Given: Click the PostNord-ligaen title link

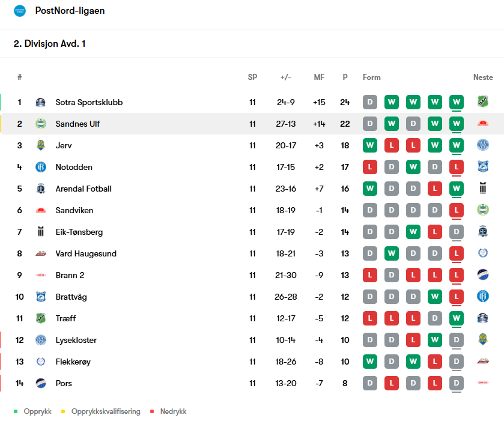Looking at the screenshot, I should pos(70,11).
